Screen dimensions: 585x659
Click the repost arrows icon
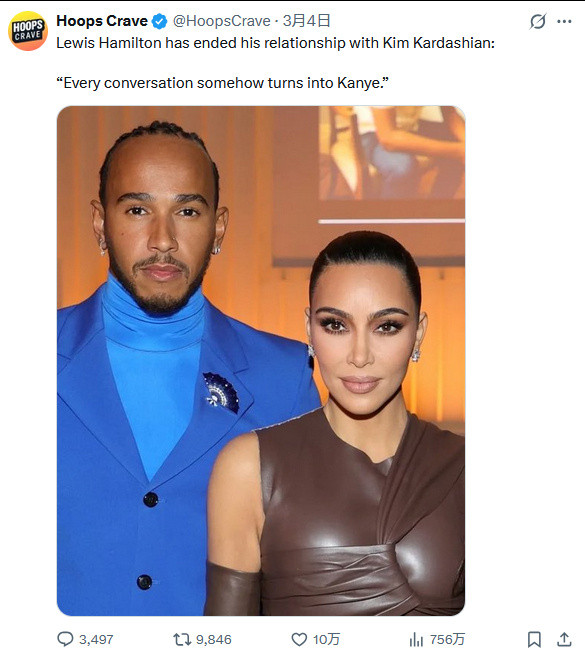pos(182,640)
